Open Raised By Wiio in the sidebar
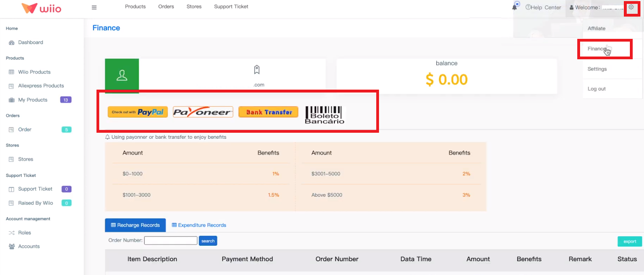This screenshot has height=275, width=644. pyautogui.click(x=35, y=203)
